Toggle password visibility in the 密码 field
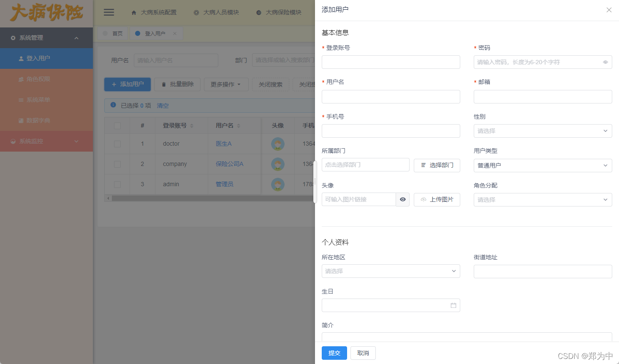 tap(605, 62)
